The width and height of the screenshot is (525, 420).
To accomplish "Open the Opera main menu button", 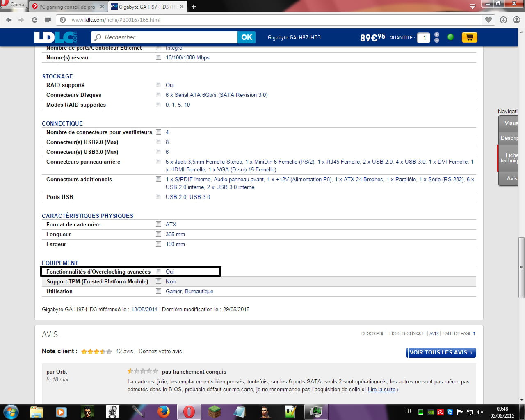I will click(x=13, y=5).
